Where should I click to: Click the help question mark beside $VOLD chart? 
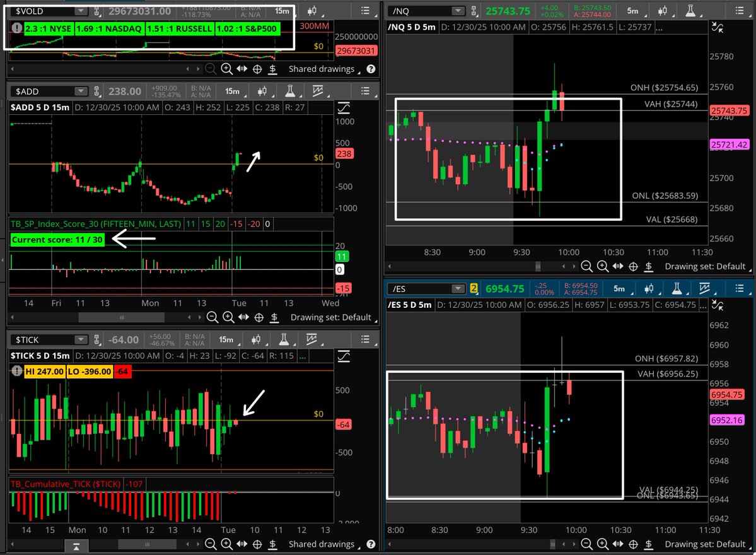tap(371, 69)
